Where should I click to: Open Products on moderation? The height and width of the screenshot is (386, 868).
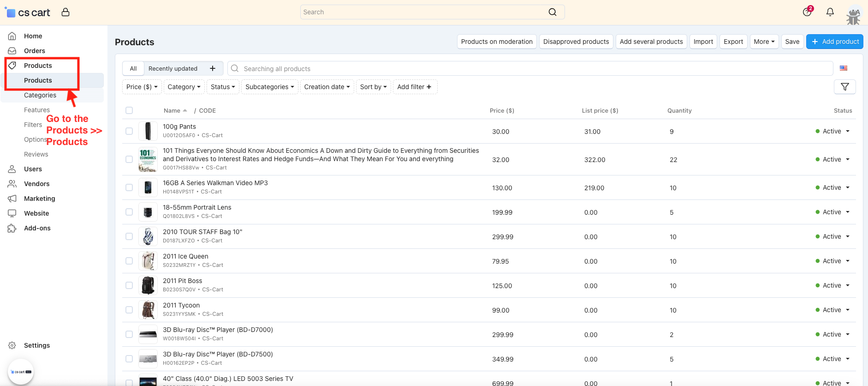click(x=497, y=42)
